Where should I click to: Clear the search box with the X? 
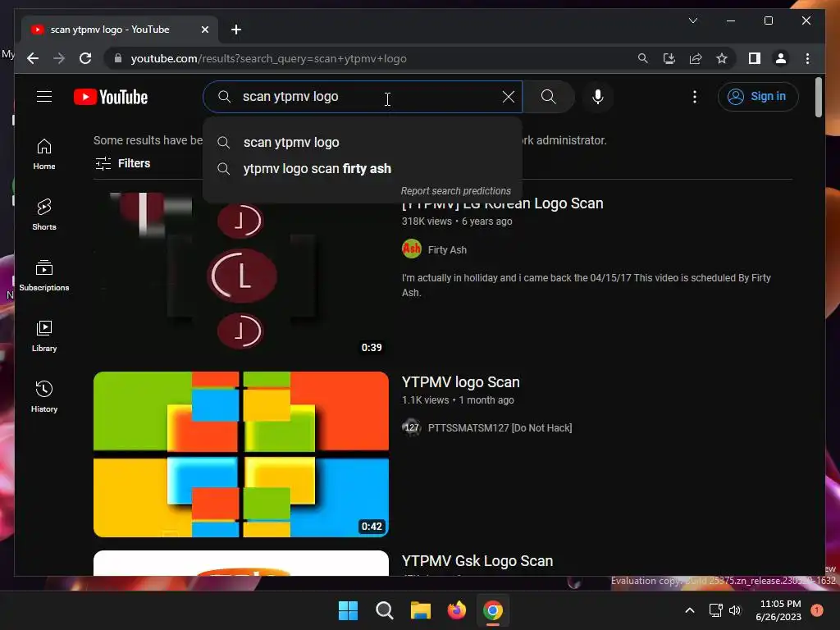[x=508, y=97]
